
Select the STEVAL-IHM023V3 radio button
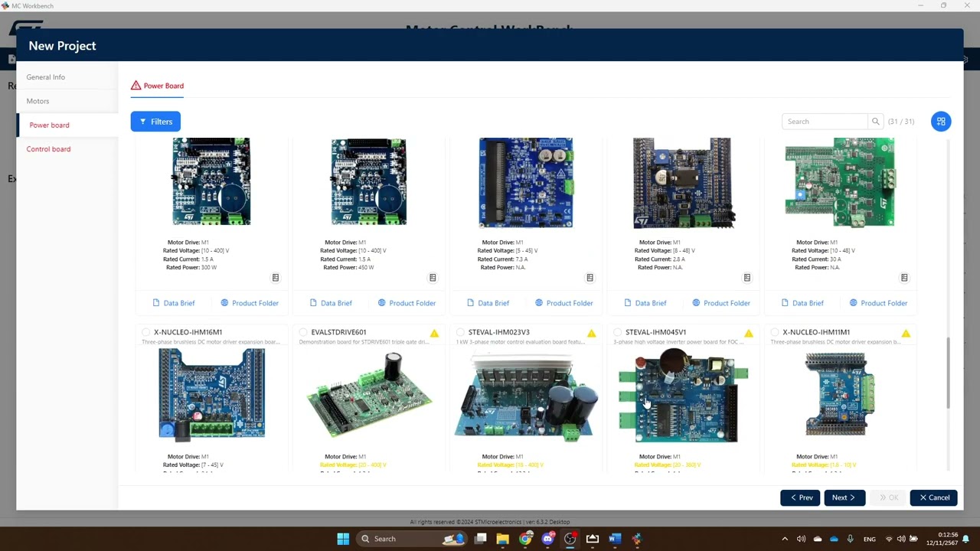[x=460, y=332]
